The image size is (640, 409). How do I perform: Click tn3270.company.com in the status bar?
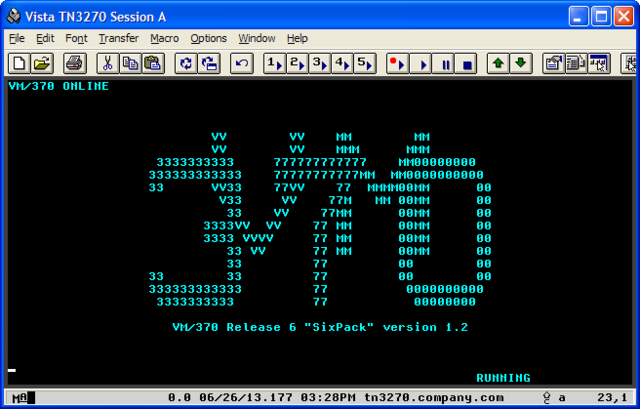coord(433,398)
